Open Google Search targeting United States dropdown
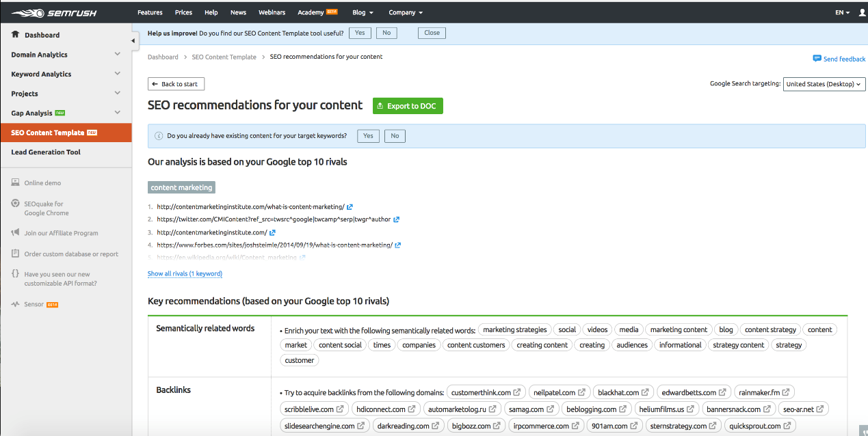Viewport: 868px width, 436px height. pyautogui.click(x=824, y=84)
